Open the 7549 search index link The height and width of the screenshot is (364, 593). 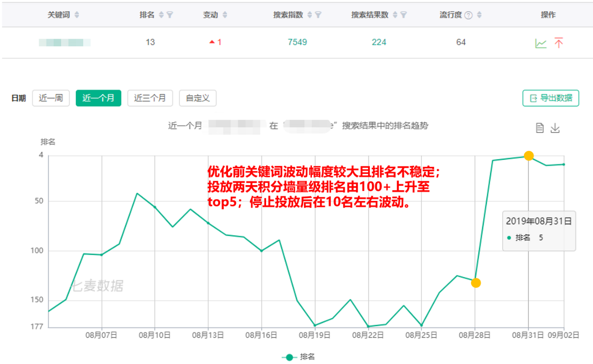[x=297, y=43]
